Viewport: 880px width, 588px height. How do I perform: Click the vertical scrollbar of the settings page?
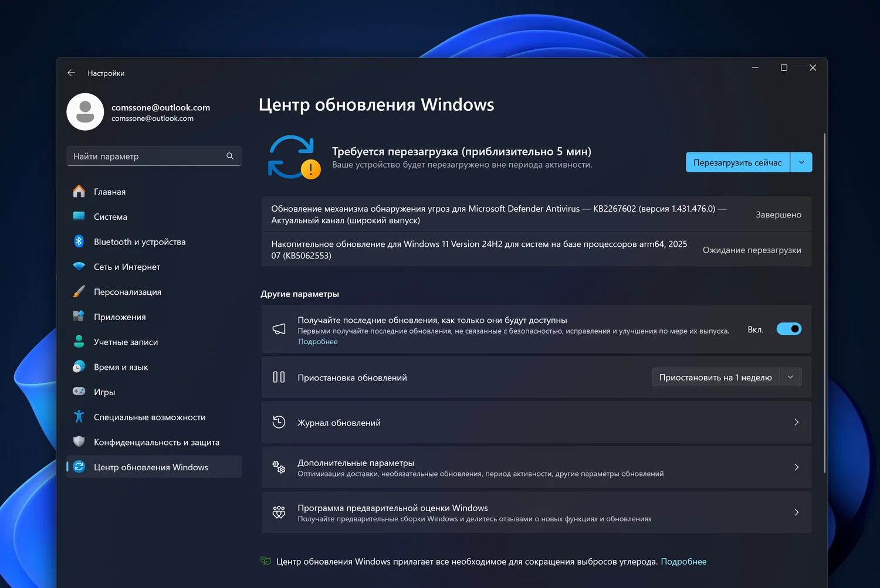pyautogui.click(x=824, y=303)
